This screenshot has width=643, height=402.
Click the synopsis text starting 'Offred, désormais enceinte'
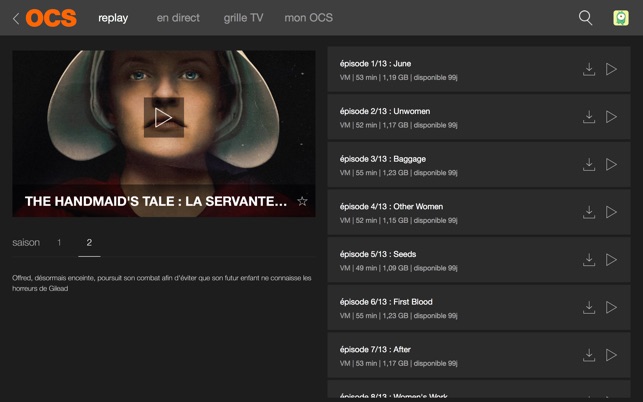pos(162,283)
